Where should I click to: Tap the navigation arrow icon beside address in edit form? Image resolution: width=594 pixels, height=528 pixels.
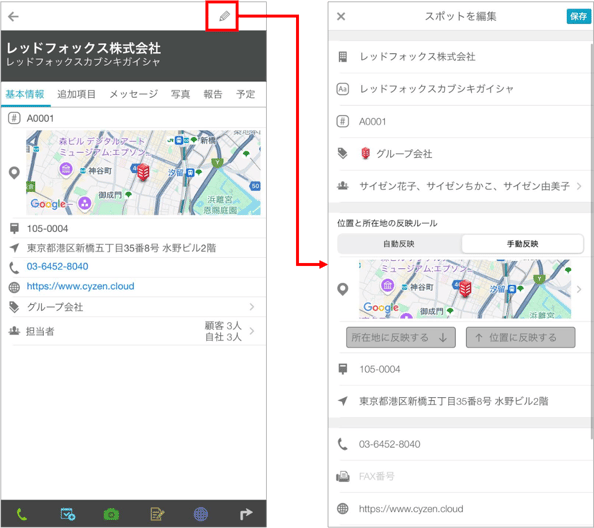tap(342, 401)
